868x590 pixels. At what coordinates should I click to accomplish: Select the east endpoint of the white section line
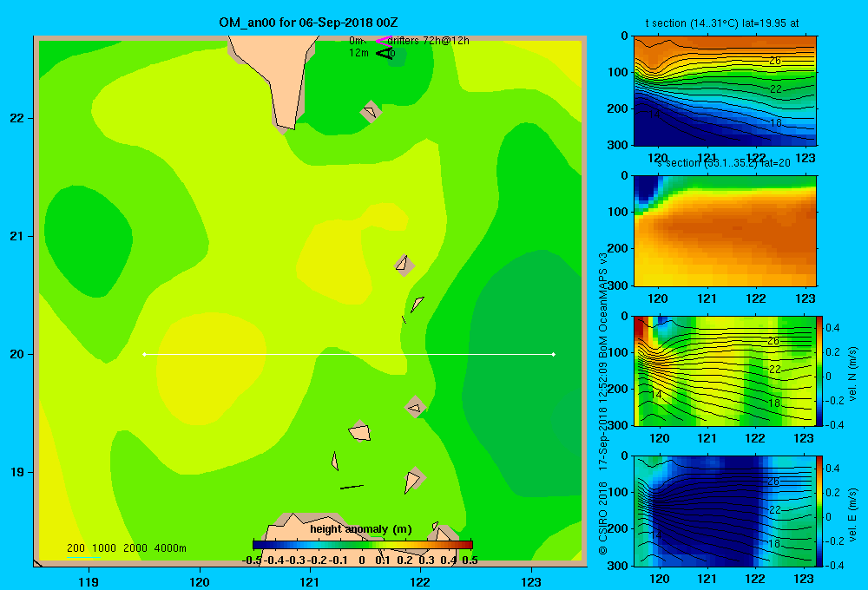(553, 354)
